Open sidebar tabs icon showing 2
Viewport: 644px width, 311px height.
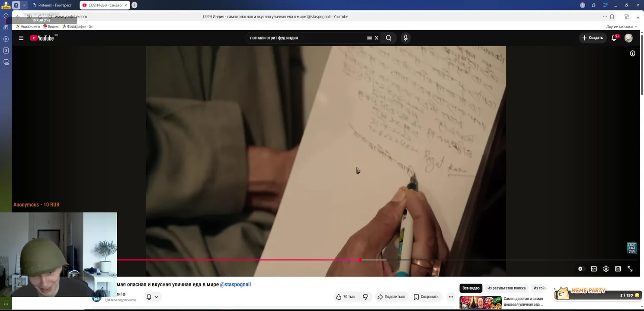point(6,51)
